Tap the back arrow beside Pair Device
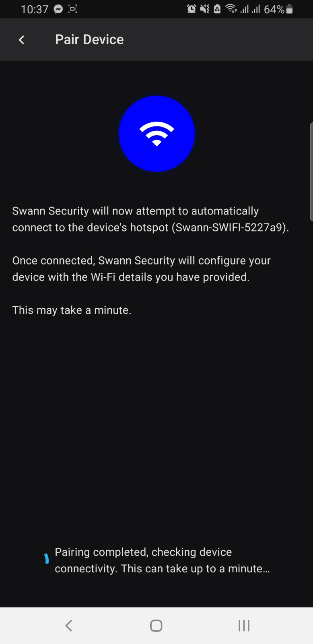313x644 pixels. point(22,39)
